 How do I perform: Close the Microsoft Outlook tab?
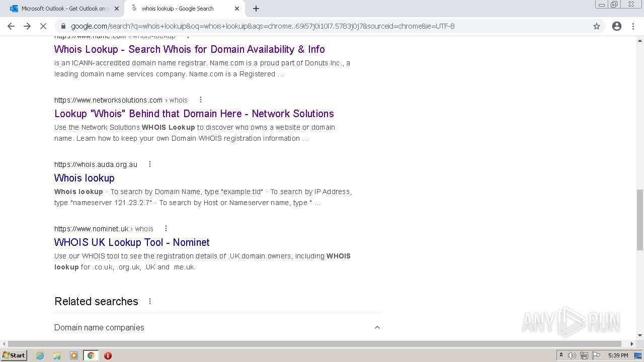(117, 9)
